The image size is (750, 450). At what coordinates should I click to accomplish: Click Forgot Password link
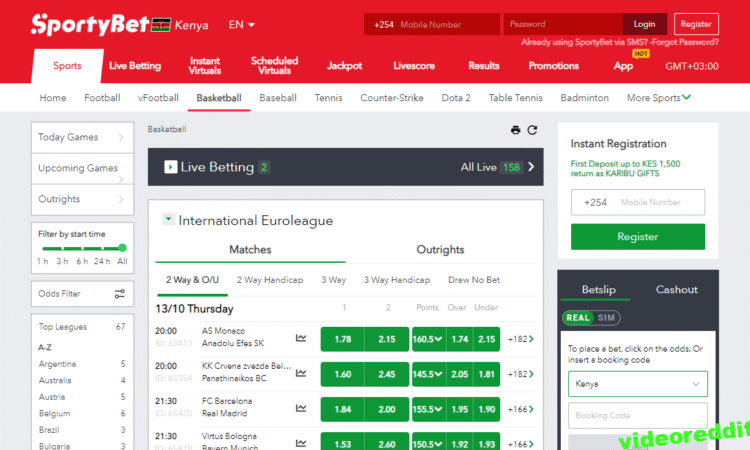[x=685, y=42]
